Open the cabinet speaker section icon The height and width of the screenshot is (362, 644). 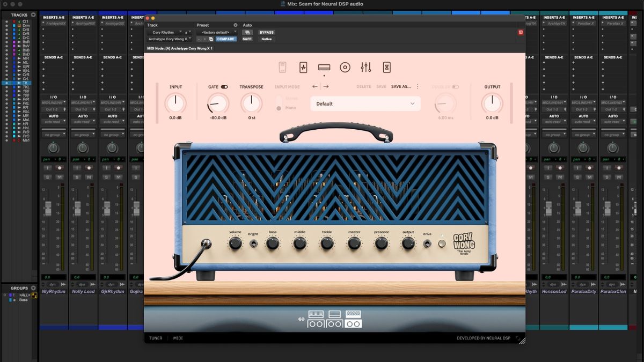click(345, 68)
